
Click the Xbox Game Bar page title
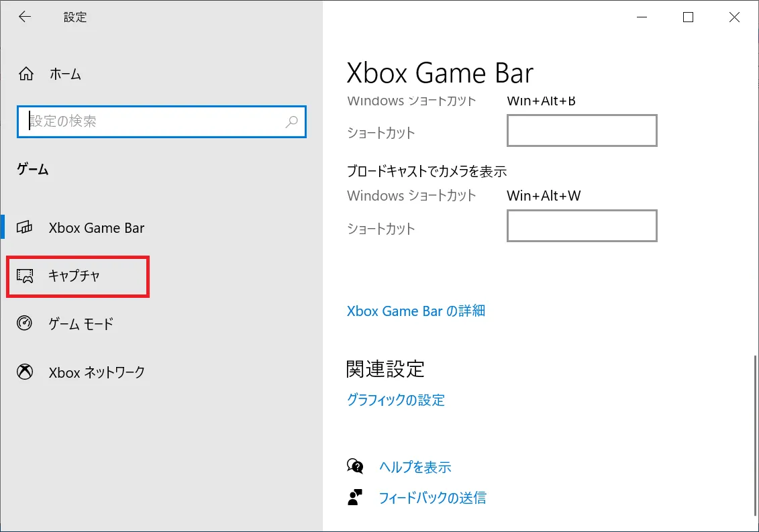click(x=440, y=74)
